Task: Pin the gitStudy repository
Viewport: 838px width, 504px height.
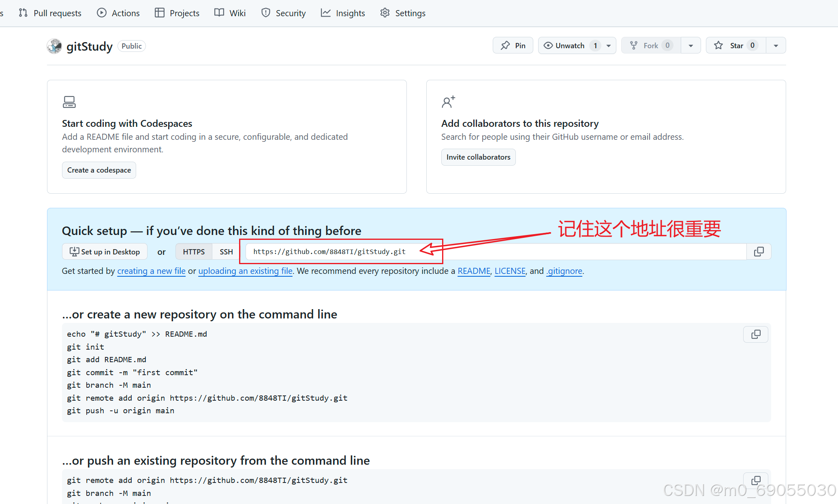Action: pyautogui.click(x=513, y=45)
